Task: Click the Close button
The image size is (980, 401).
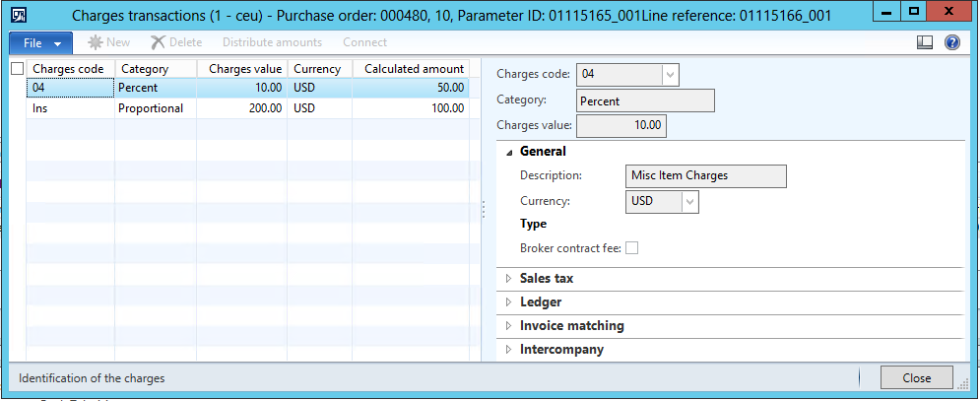Action: (916, 377)
